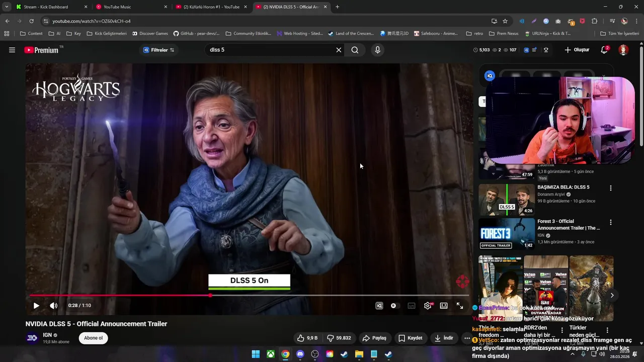This screenshot has height=362, width=644.
Task: Open the YouTube account avatar menu
Action: click(623, 50)
